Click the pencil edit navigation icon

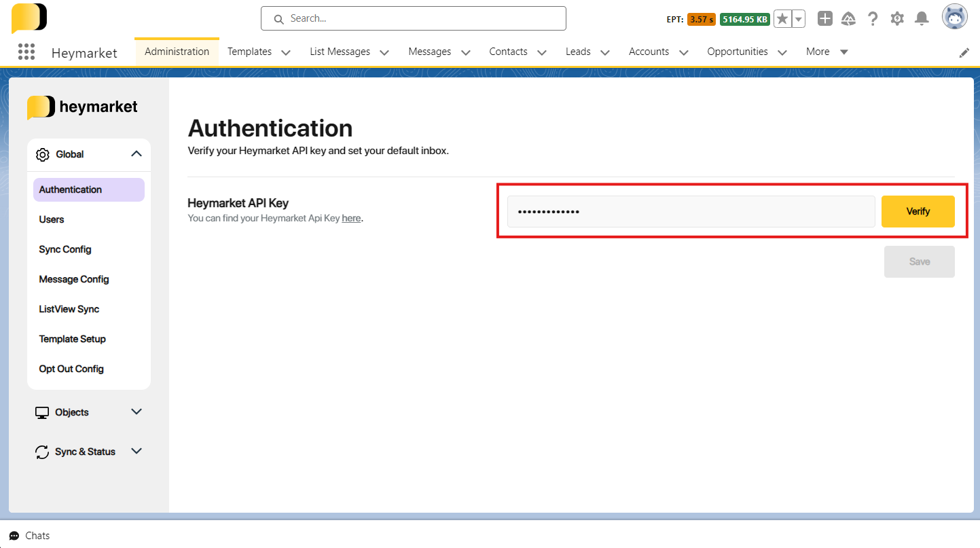tap(964, 53)
